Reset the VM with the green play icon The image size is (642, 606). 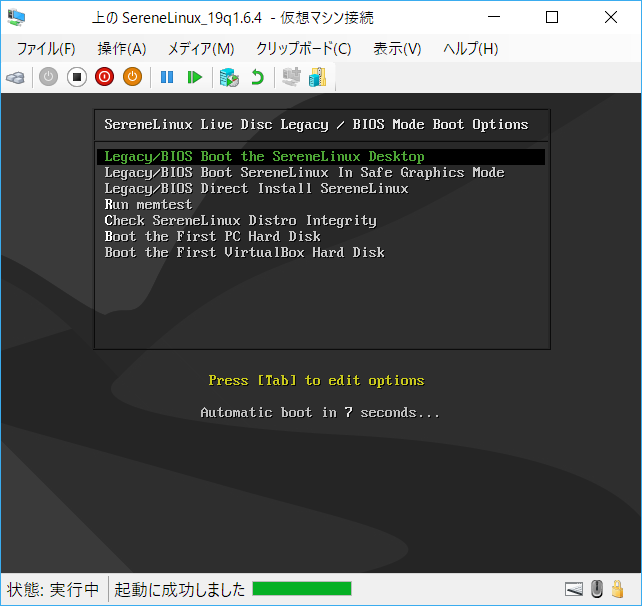[195, 77]
